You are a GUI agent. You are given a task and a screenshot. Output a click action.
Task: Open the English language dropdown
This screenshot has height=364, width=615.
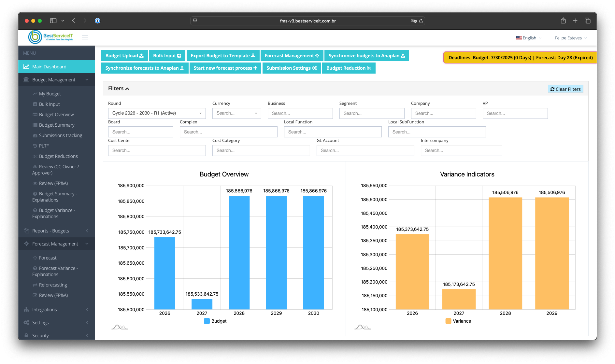pos(529,38)
